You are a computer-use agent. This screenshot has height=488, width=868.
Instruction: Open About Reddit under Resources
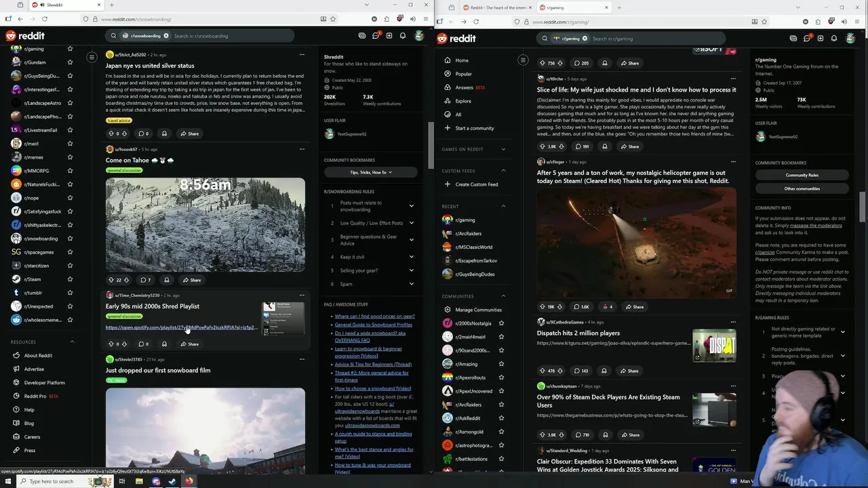click(x=38, y=356)
